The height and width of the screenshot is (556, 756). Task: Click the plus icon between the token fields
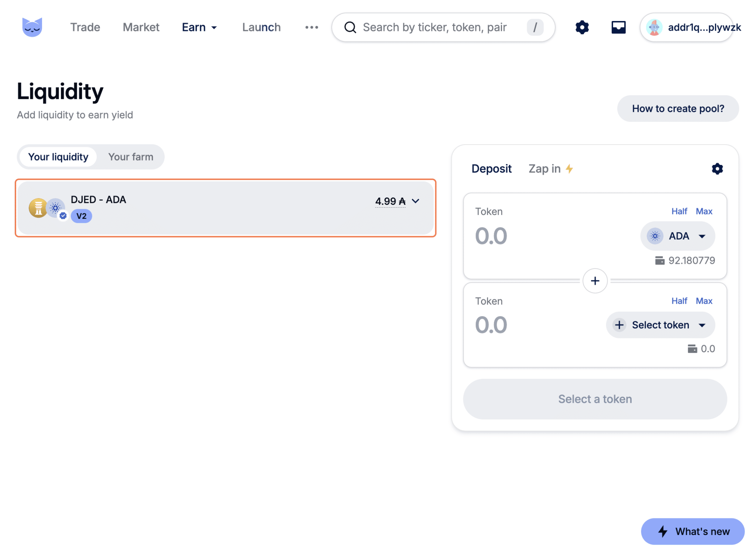click(x=595, y=281)
